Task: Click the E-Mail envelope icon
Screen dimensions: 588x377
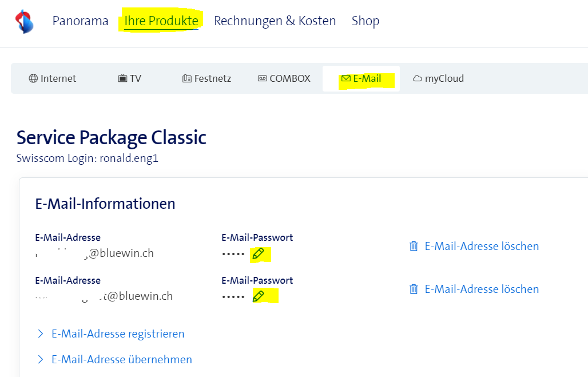Action: coord(346,78)
